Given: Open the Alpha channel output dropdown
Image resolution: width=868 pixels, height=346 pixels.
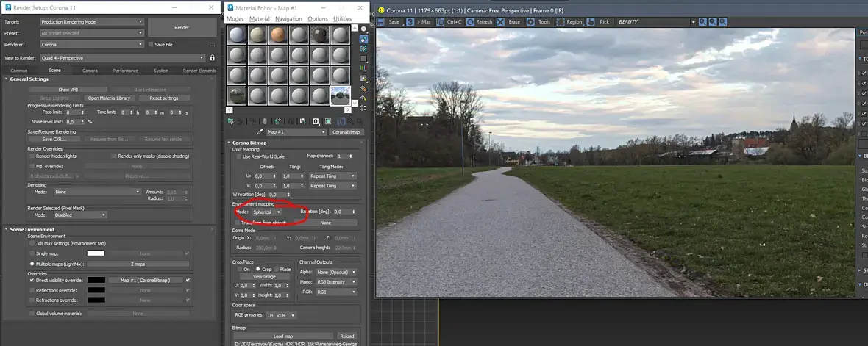Looking at the screenshot, I should [336, 272].
